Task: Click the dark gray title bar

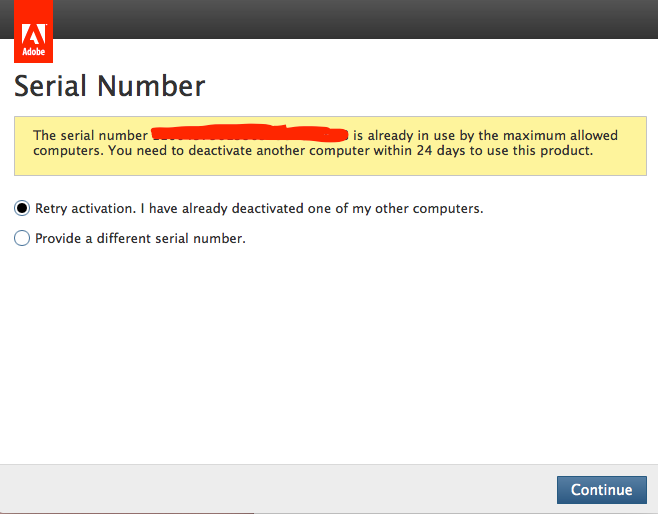Action: (350, 19)
